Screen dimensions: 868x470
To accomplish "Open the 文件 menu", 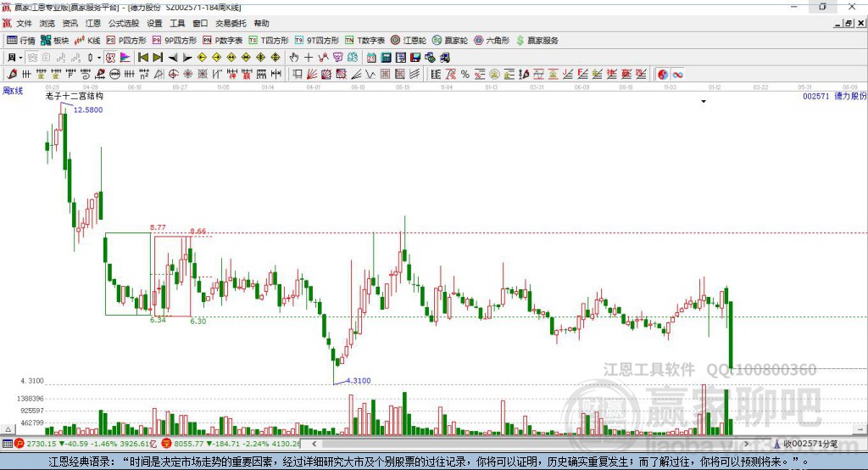I will coord(25,23).
